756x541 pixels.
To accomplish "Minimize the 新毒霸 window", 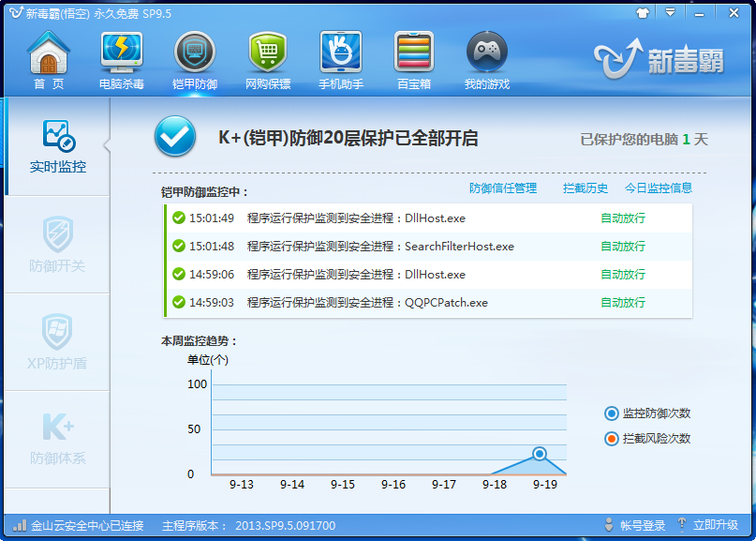I will [699, 14].
